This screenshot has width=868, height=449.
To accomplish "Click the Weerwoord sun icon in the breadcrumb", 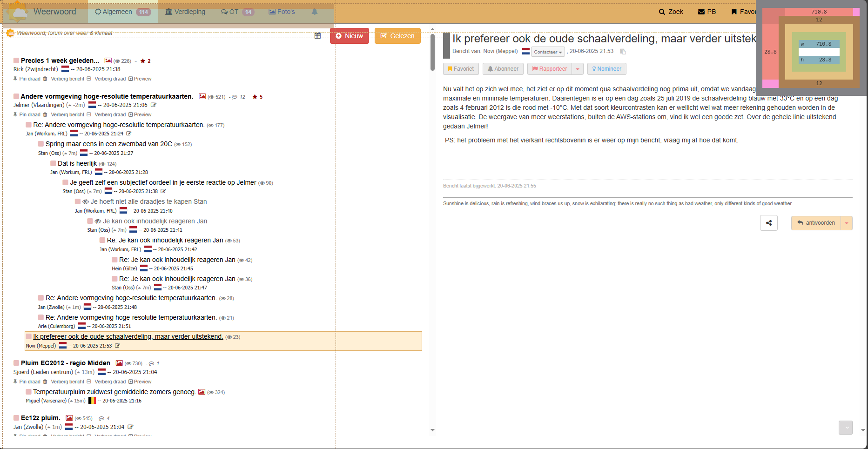I will [10, 33].
